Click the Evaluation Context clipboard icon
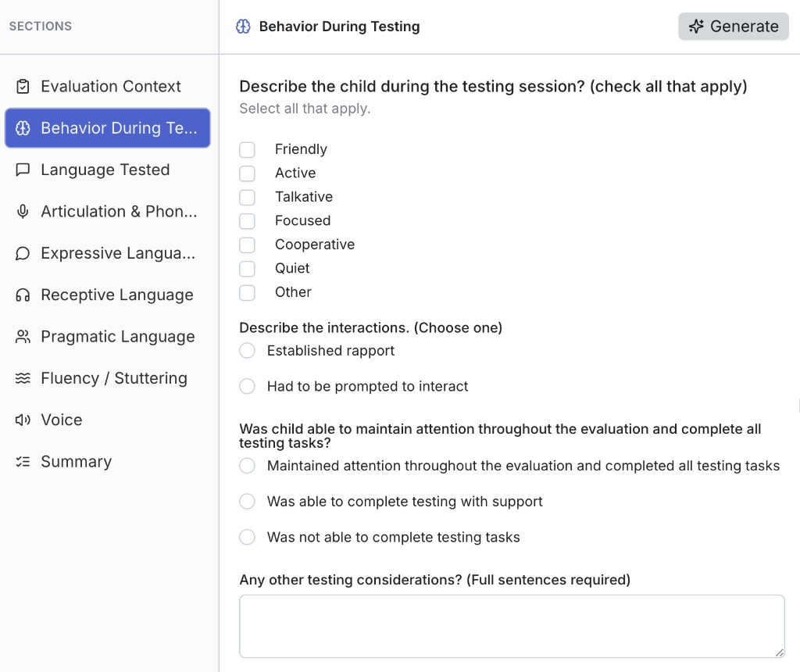 point(23,86)
